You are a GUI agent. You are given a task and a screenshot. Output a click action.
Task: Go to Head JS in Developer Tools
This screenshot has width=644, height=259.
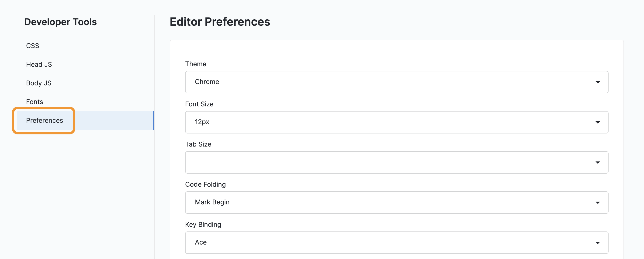tap(39, 65)
